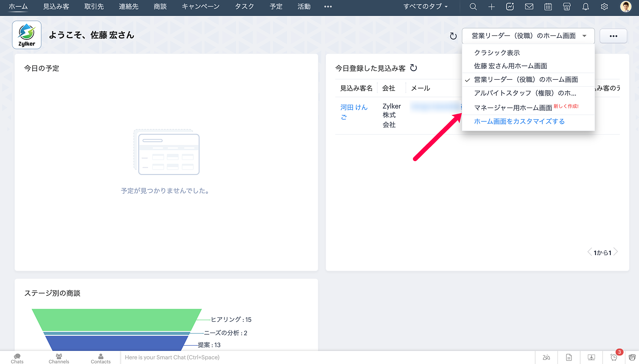Choose マネージャー用ホーム画面 option
Screen dimensions: 639x364
(513, 108)
